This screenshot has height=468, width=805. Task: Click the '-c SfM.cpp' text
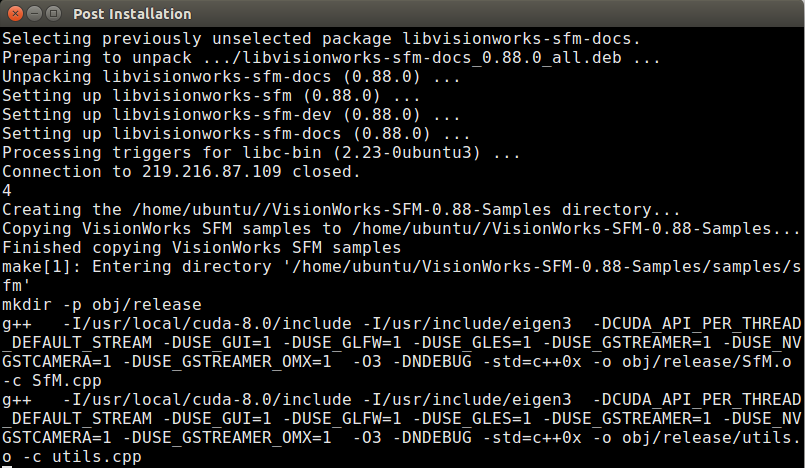(52, 380)
